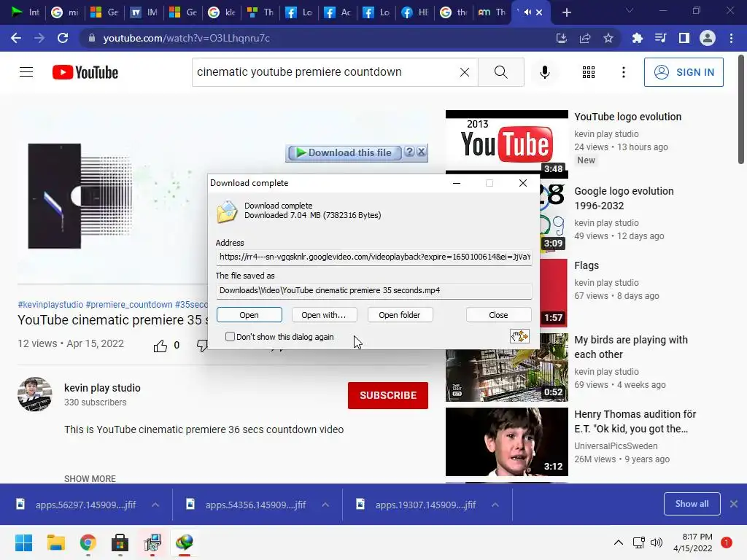Switch to the kle Google tab
Image resolution: width=747 pixels, height=560 pixels.
coord(222,12)
